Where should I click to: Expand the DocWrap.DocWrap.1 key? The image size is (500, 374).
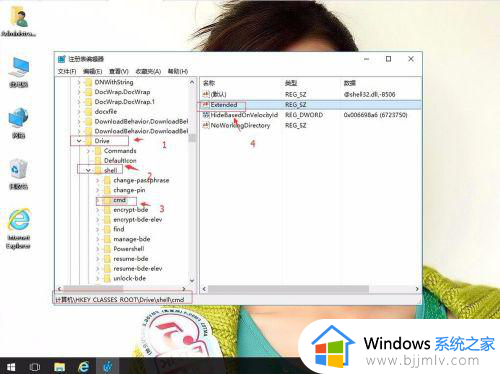(x=79, y=102)
